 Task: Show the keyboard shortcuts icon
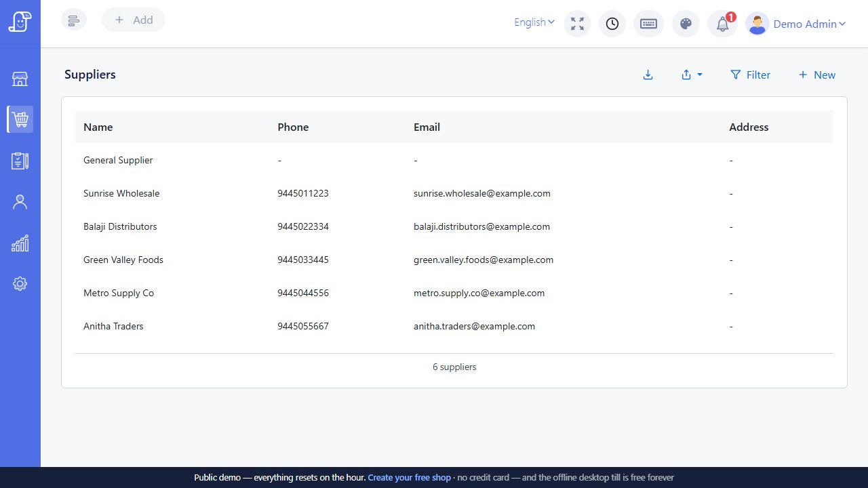[648, 24]
